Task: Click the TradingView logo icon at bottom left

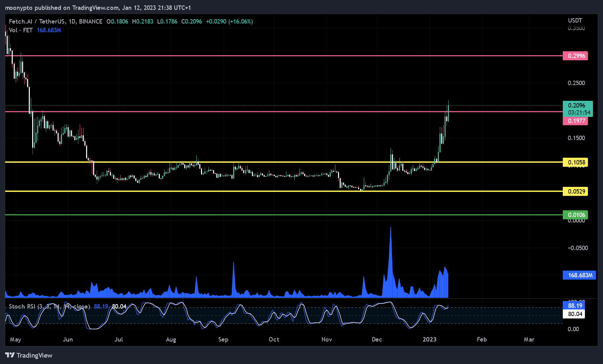Action: pyautogui.click(x=10, y=355)
